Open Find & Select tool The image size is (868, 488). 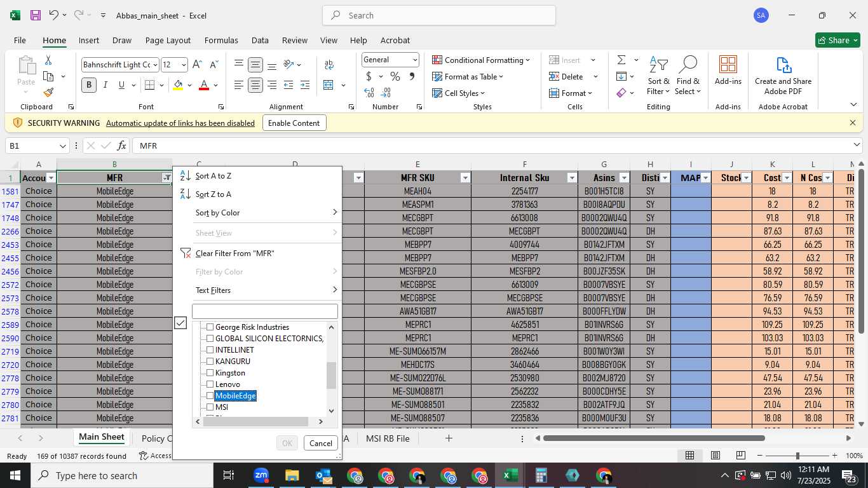coord(688,76)
